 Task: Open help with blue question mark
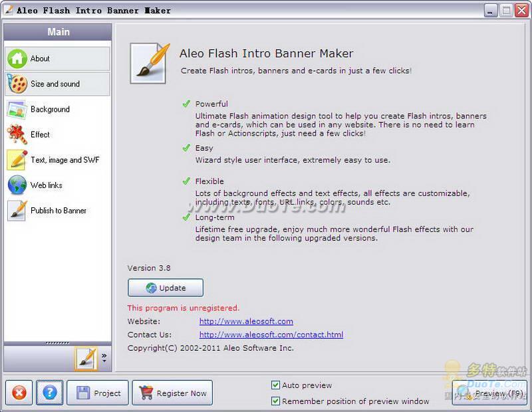[49, 393]
